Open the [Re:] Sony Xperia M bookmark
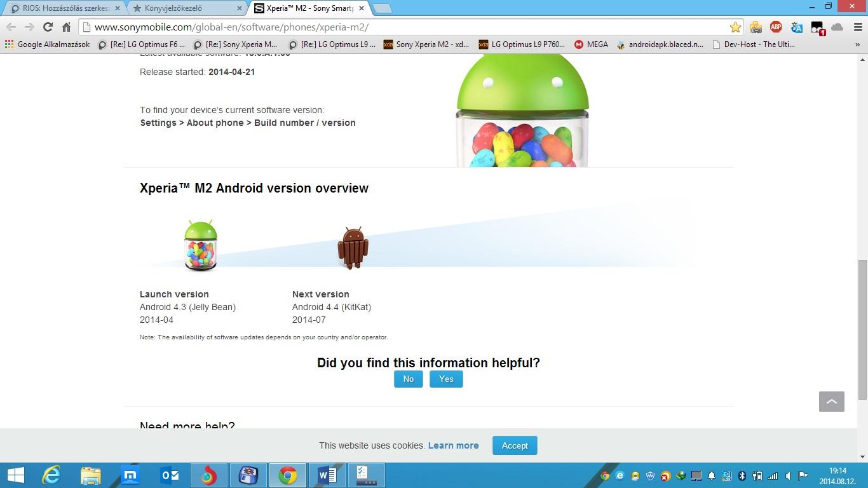The width and height of the screenshot is (868, 488). point(236,44)
